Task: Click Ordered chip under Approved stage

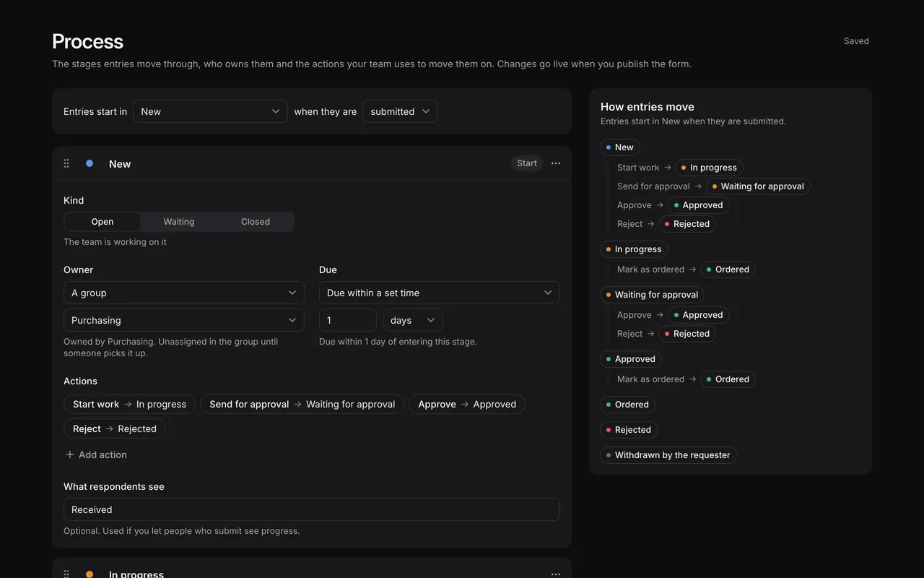Action: (x=728, y=379)
